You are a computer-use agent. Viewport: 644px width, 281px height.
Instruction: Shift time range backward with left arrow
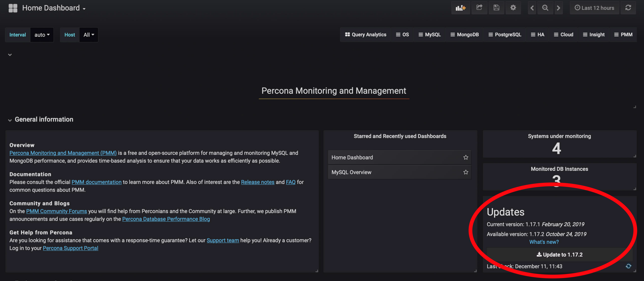[x=532, y=8]
